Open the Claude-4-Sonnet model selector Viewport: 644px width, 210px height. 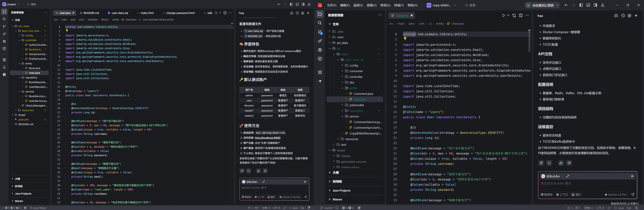[x=290, y=197]
